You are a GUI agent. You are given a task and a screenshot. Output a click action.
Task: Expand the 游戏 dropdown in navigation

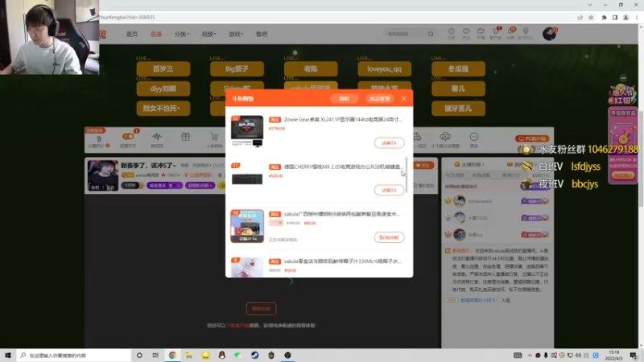point(236,34)
